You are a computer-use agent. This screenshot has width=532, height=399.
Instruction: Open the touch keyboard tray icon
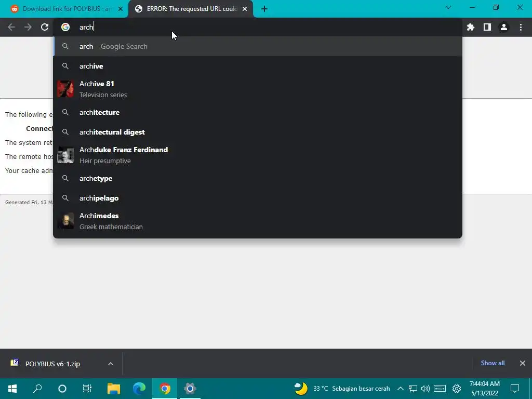coord(440,389)
